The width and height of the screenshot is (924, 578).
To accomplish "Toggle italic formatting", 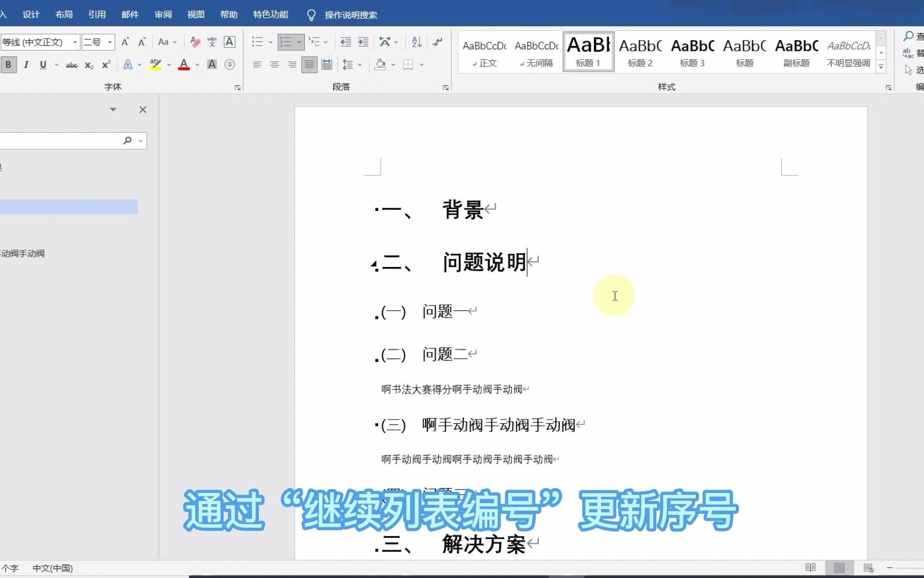I will tap(26, 65).
